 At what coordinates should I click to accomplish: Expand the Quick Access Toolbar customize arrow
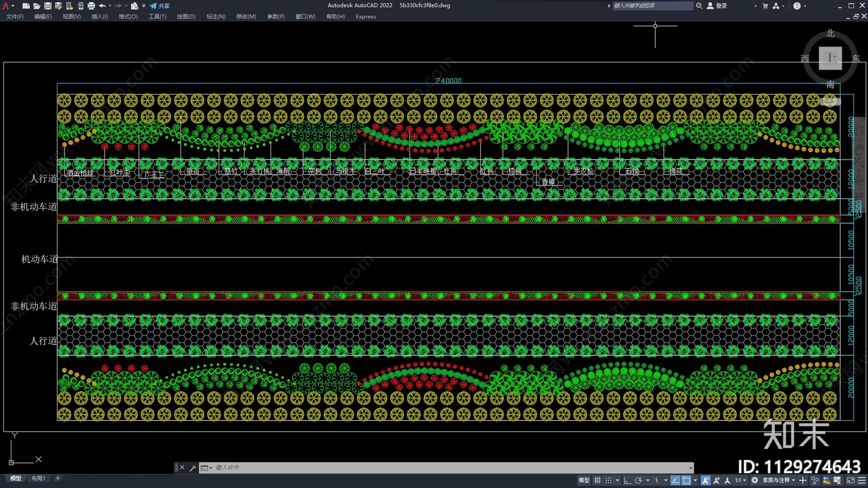pyautogui.click(x=144, y=6)
